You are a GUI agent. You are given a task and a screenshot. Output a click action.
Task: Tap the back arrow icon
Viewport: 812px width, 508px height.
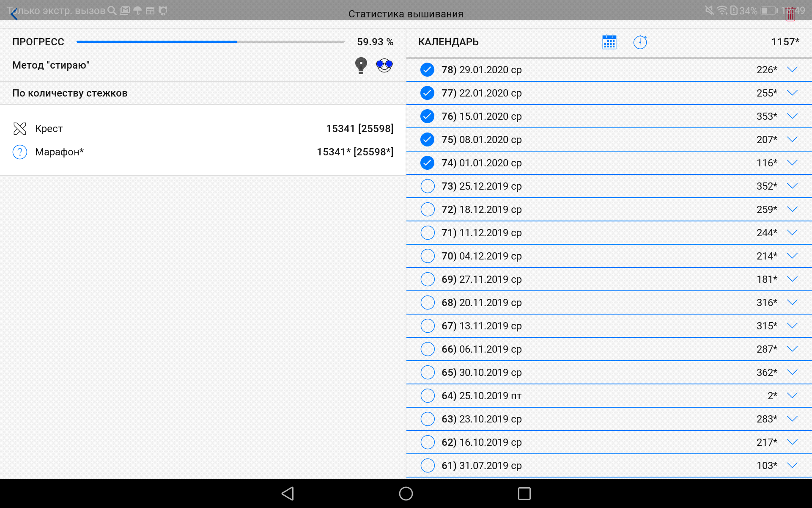tap(14, 14)
